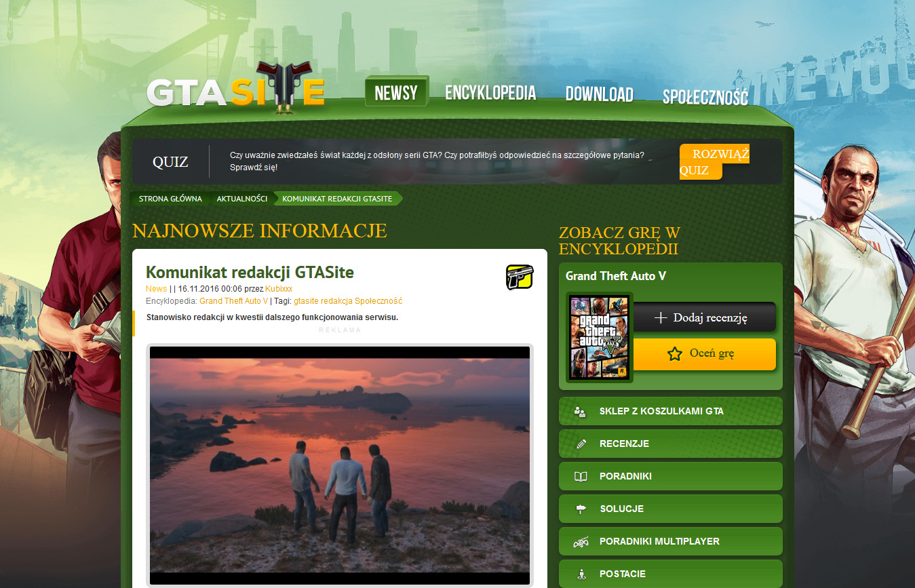
Task: Click Najnowsze informacje heading
Action: 260,231
